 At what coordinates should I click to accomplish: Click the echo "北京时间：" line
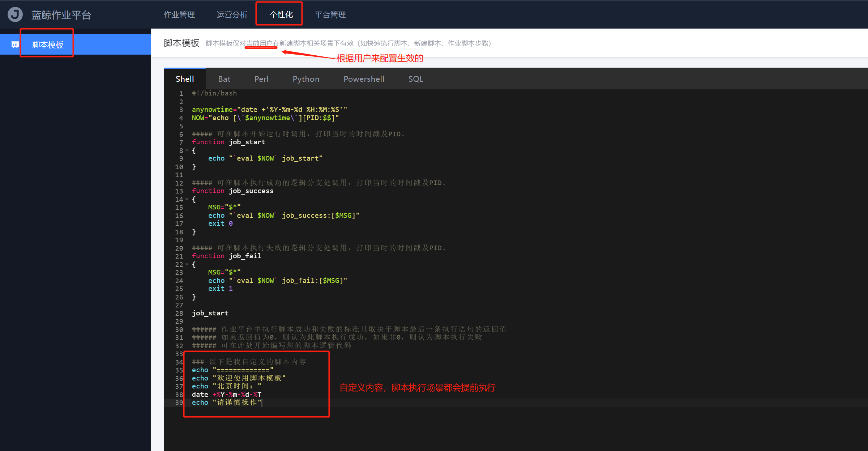pyautogui.click(x=226, y=386)
